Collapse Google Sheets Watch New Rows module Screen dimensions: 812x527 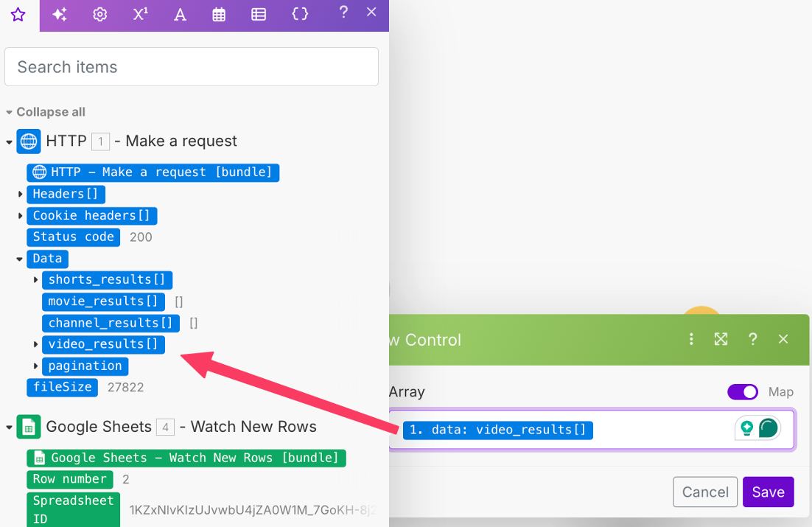(x=9, y=427)
